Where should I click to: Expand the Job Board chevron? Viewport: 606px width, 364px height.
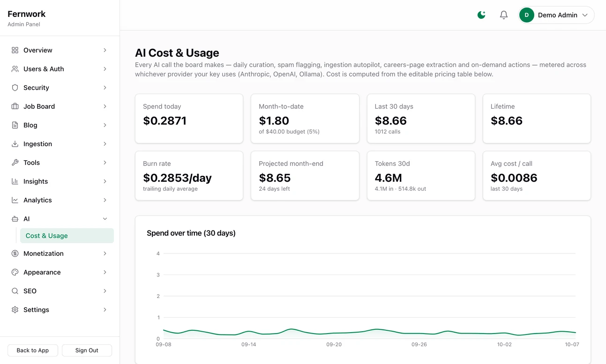coord(105,106)
